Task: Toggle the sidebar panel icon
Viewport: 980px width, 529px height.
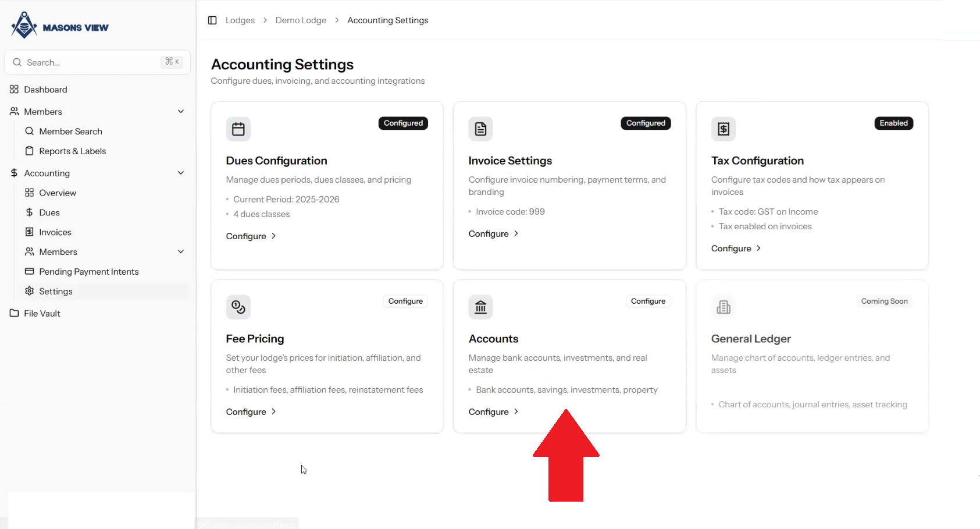Action: (212, 20)
